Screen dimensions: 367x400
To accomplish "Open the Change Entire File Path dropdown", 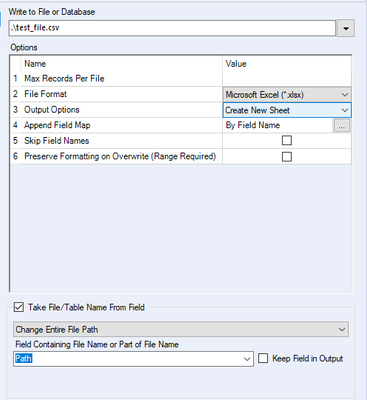I will 181,330.
